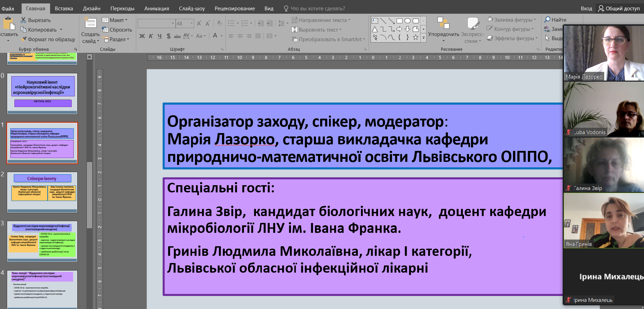The image size is (644, 309).
Task: Choose the five-point star shape
Action: [x=415, y=37]
